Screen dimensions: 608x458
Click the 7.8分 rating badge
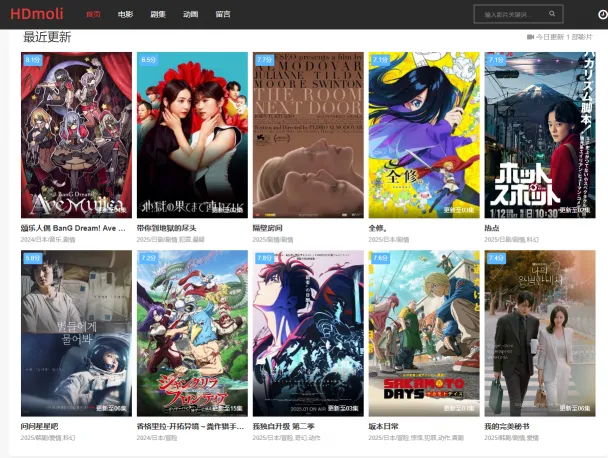(264, 258)
